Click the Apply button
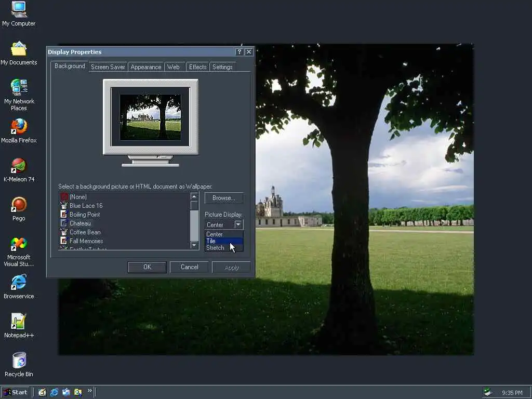 coord(231,268)
